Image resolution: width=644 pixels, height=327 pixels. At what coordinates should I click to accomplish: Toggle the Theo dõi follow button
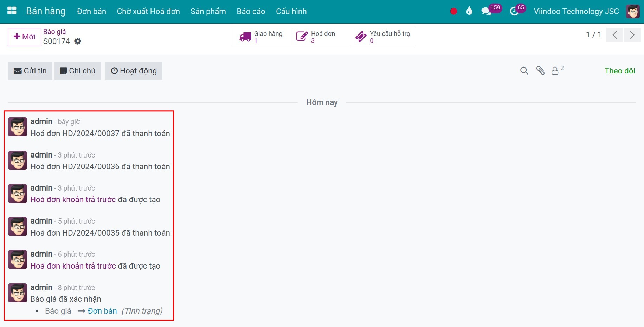pyautogui.click(x=619, y=71)
